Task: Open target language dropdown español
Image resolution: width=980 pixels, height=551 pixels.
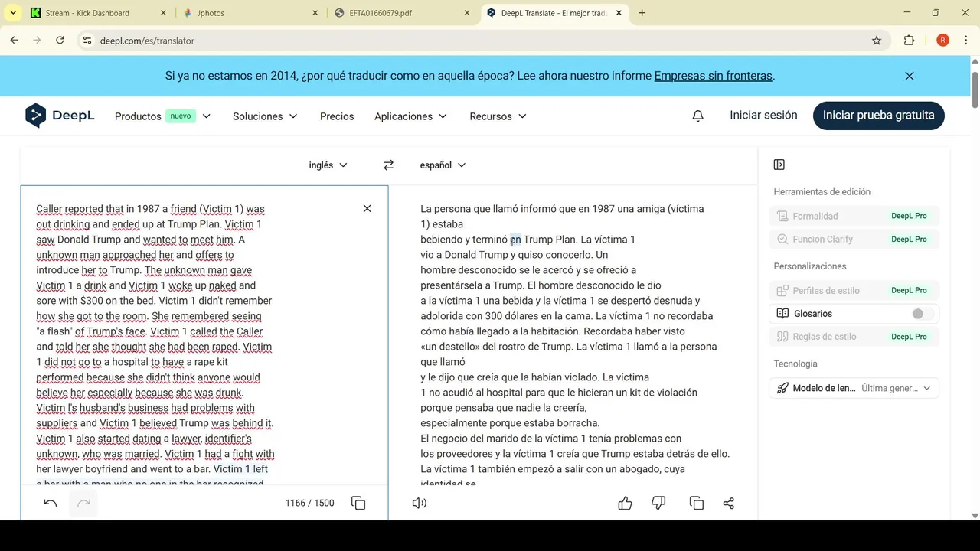Action: 443,165
